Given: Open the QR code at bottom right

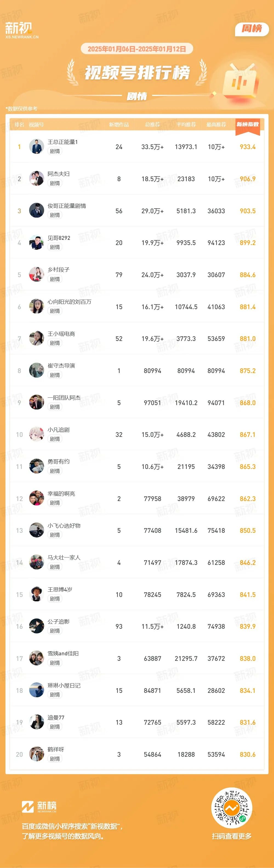Looking at the screenshot, I should pos(232,807).
